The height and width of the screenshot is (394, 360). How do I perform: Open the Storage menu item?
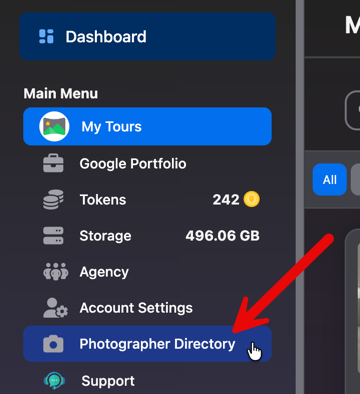click(147, 236)
